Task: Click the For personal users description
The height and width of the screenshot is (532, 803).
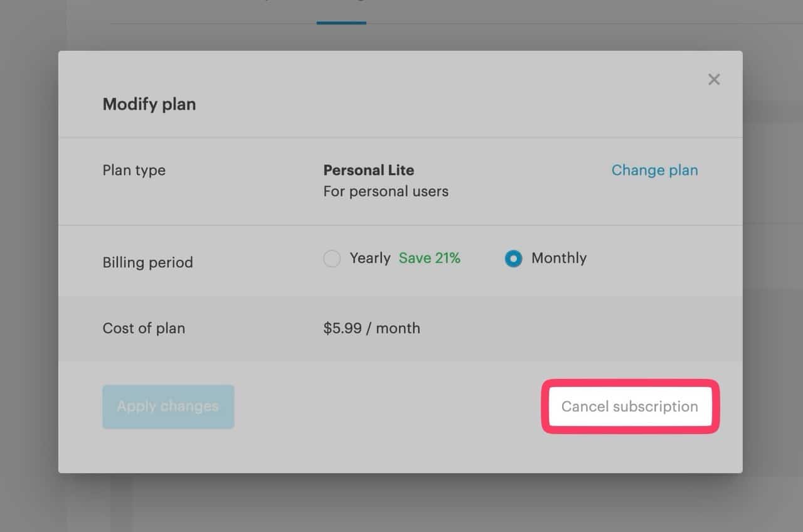Action: (x=386, y=191)
